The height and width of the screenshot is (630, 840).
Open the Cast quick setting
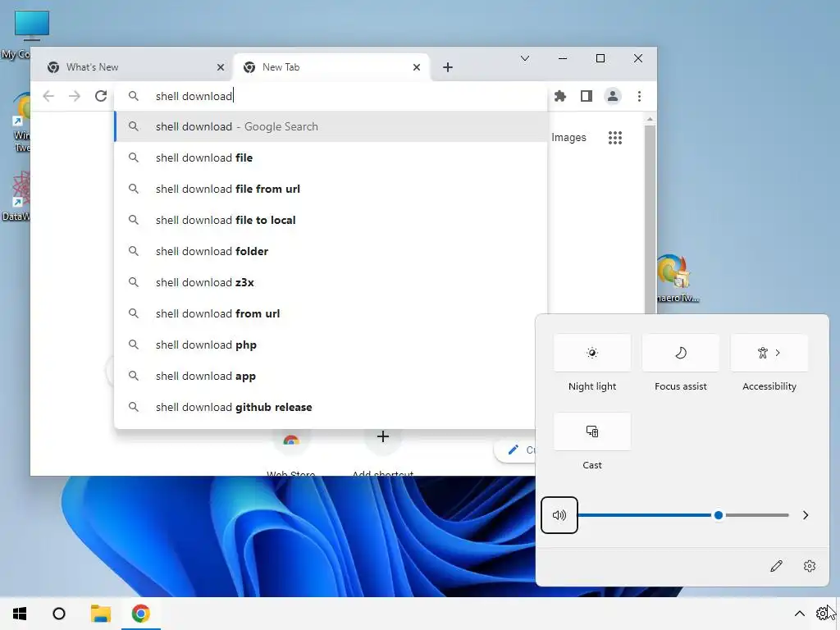(x=592, y=431)
